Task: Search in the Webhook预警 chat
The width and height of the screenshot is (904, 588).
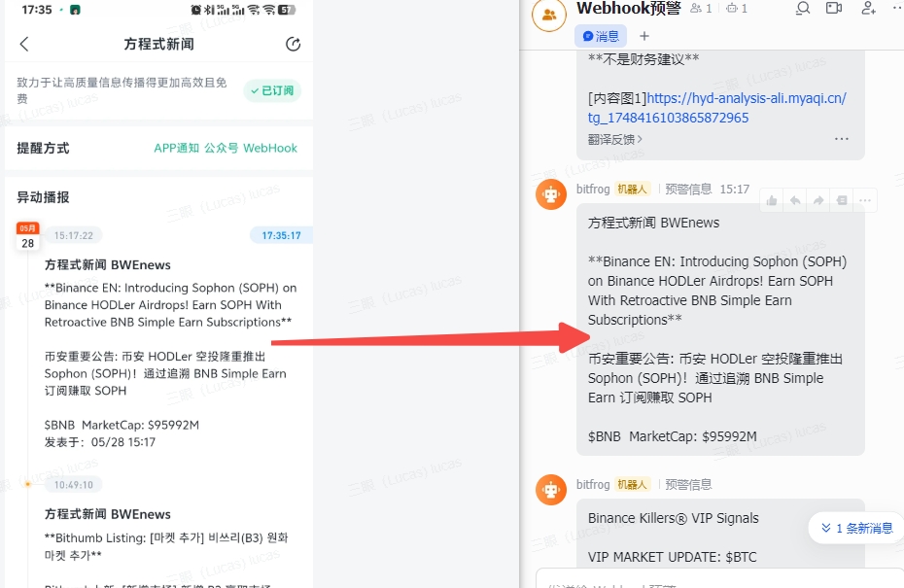Action: 803,8
